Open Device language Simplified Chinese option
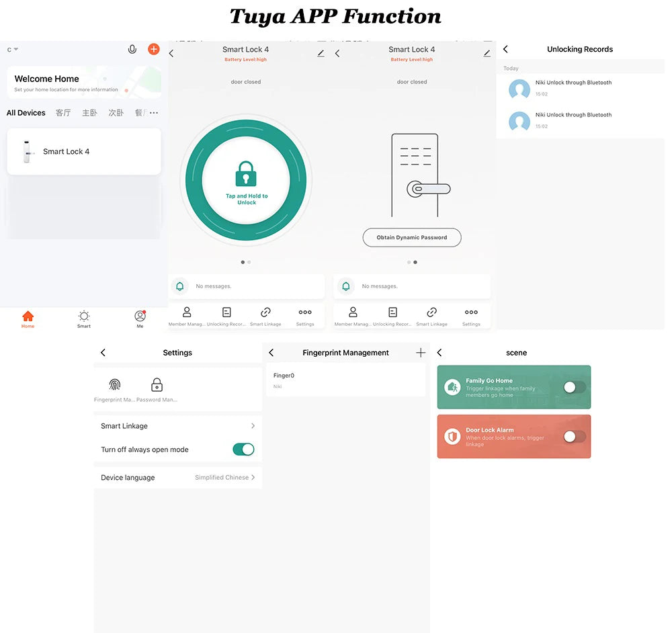Image resolution: width=672 pixels, height=633 pixels. pos(178,477)
